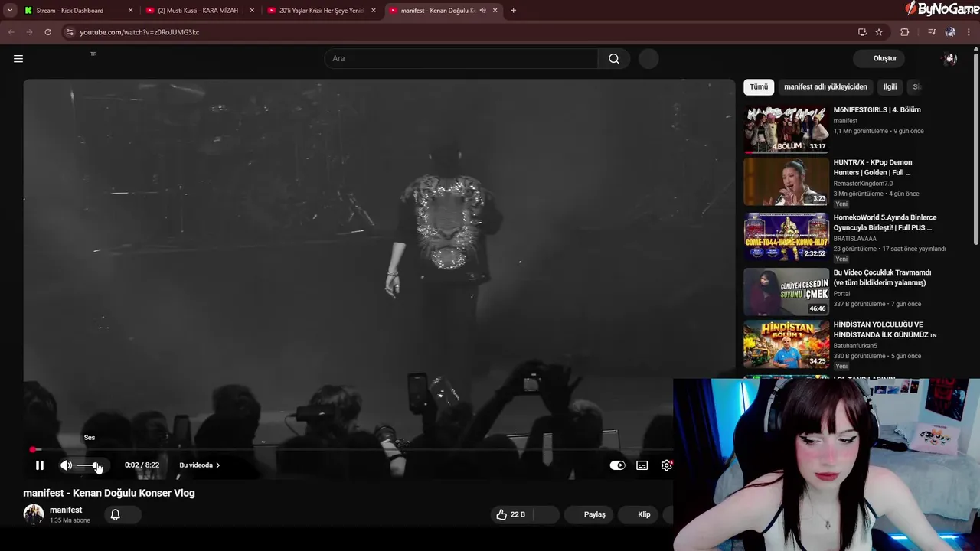Screen dimensions: 980x551
Task: Expand the 'Bu videoda' chapters chevron
Action: point(218,465)
